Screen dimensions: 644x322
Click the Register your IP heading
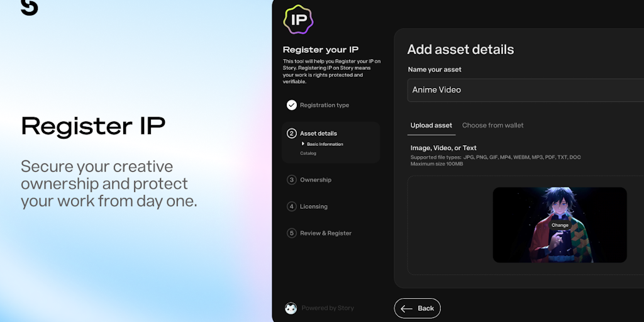coord(321,50)
